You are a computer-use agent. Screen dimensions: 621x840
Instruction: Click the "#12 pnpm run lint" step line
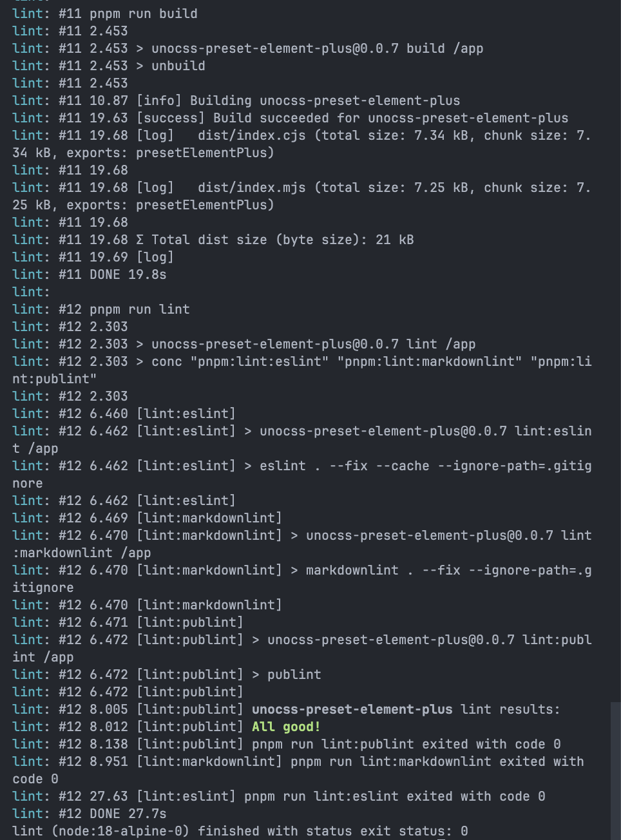(x=139, y=309)
